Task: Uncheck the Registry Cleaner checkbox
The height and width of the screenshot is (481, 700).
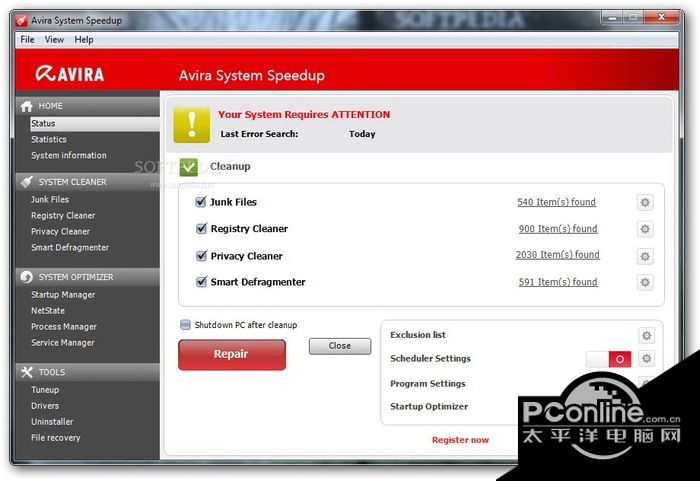Action: tap(201, 229)
